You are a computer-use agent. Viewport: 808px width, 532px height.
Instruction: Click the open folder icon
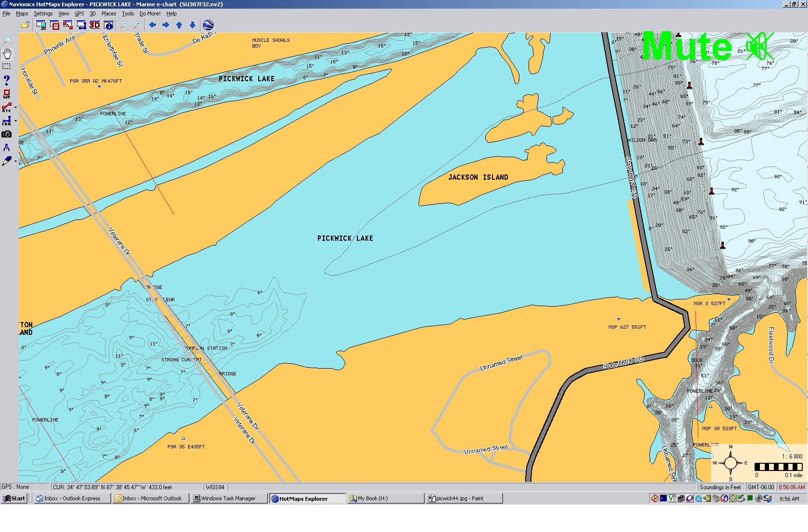pyautogui.click(x=25, y=25)
